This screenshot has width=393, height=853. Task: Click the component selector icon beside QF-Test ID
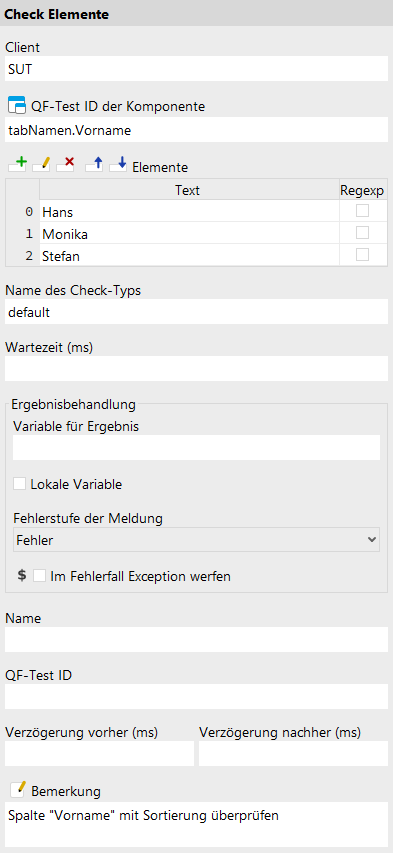(x=17, y=105)
